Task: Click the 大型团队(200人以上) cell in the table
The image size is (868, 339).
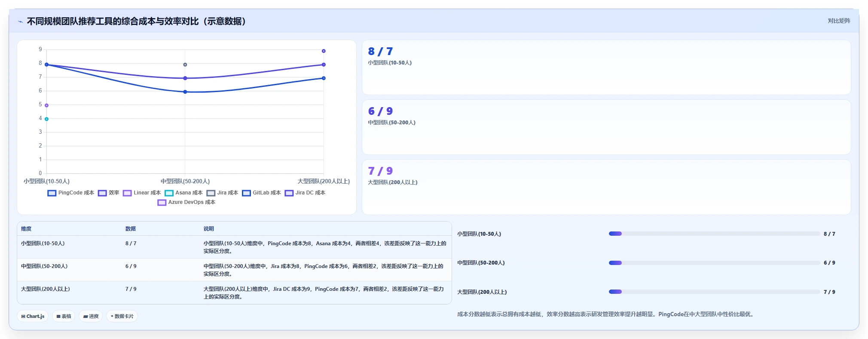Action: pos(46,289)
